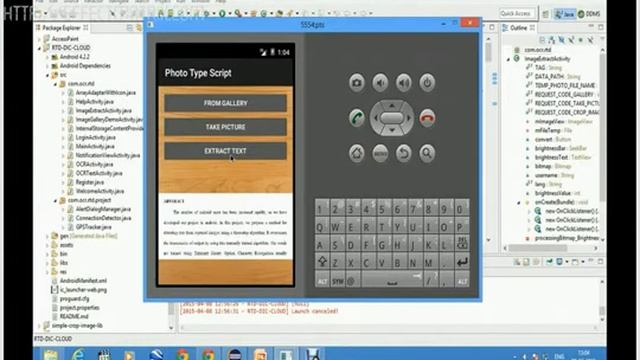Click the D-pad up arrow
640x360 pixels.
pyautogui.click(x=392, y=105)
